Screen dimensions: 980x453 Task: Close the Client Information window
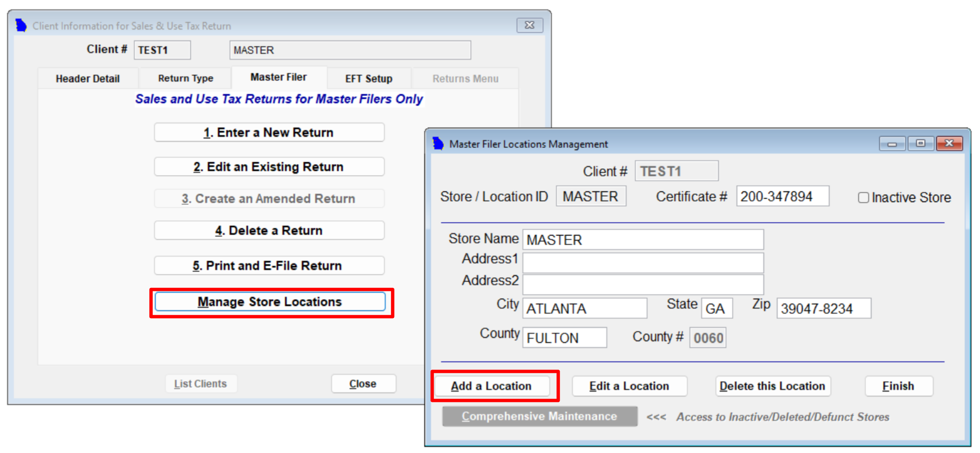tap(529, 25)
